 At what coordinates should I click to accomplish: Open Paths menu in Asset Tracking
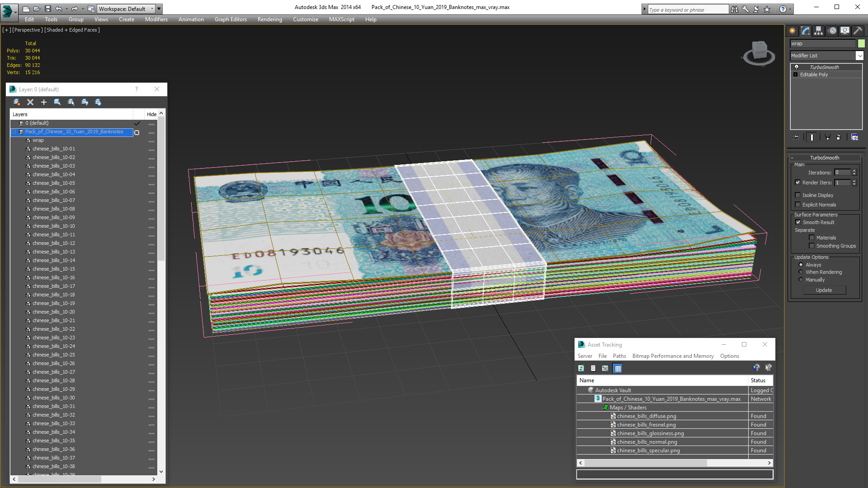(x=619, y=356)
